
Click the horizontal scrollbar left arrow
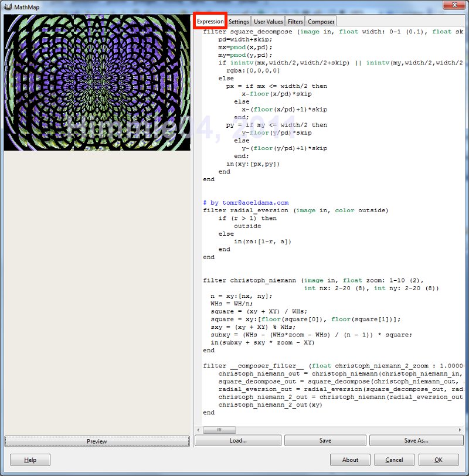coord(198,430)
